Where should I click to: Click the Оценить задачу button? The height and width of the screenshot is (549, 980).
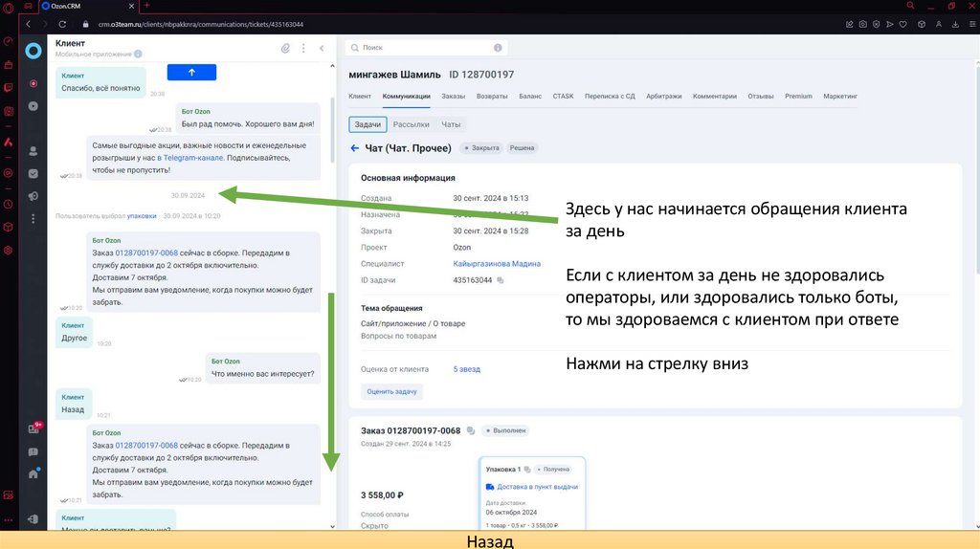(x=391, y=391)
